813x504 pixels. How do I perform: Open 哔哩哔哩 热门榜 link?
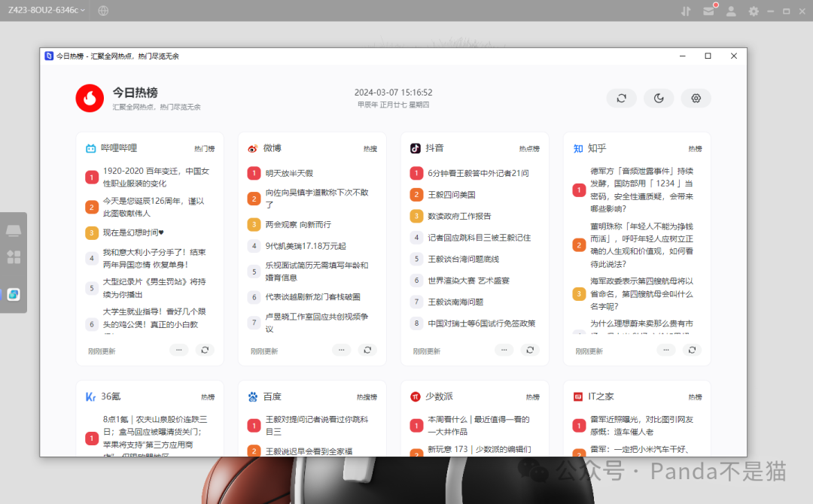click(204, 149)
